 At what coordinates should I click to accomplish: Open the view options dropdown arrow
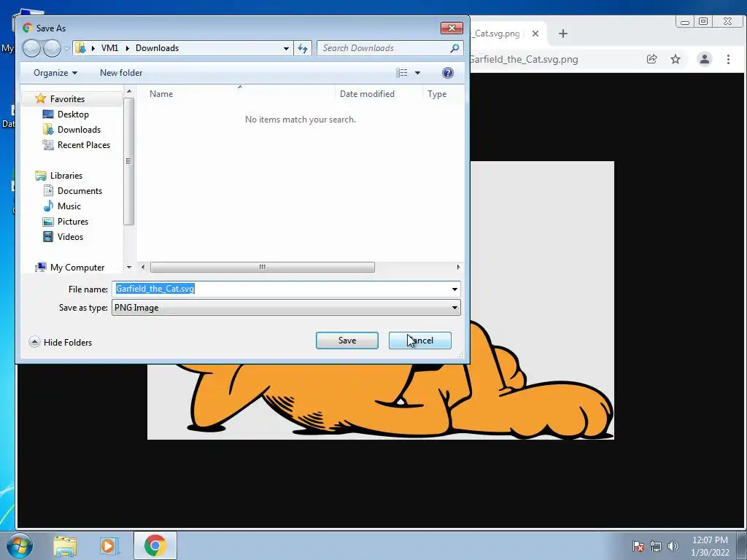[x=417, y=73]
